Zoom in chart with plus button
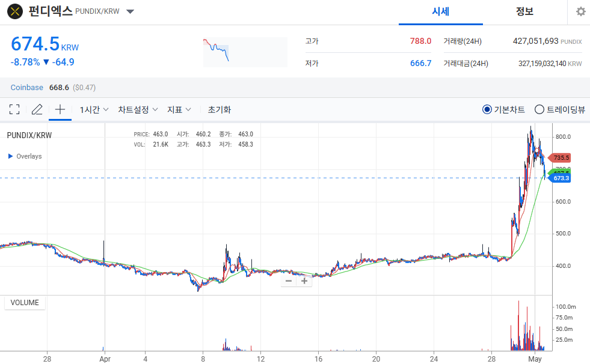This screenshot has width=590, height=364. 304,281
